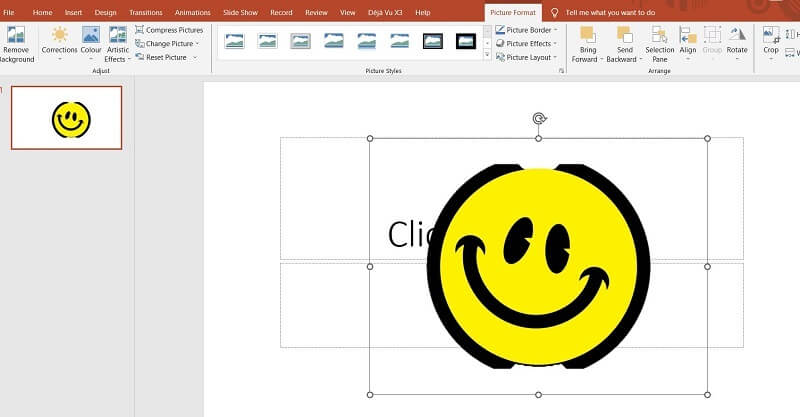
Task: Open Corrections options
Action: (x=59, y=44)
